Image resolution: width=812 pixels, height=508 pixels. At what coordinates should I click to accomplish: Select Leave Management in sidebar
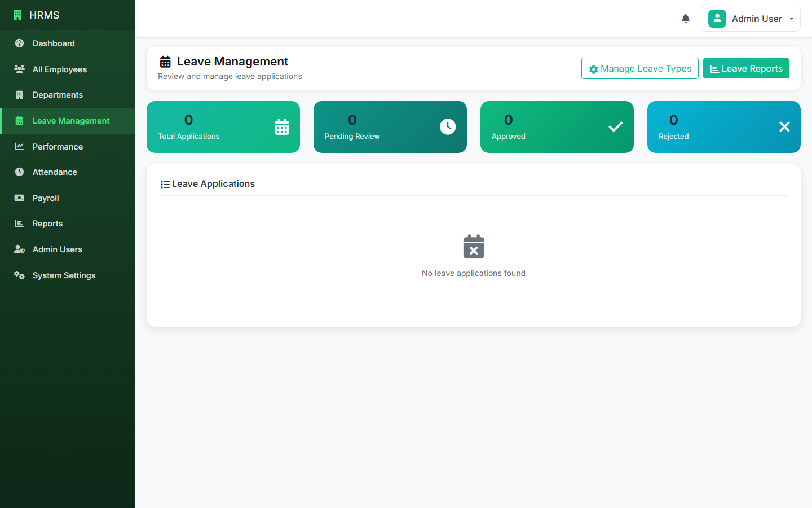(68, 121)
